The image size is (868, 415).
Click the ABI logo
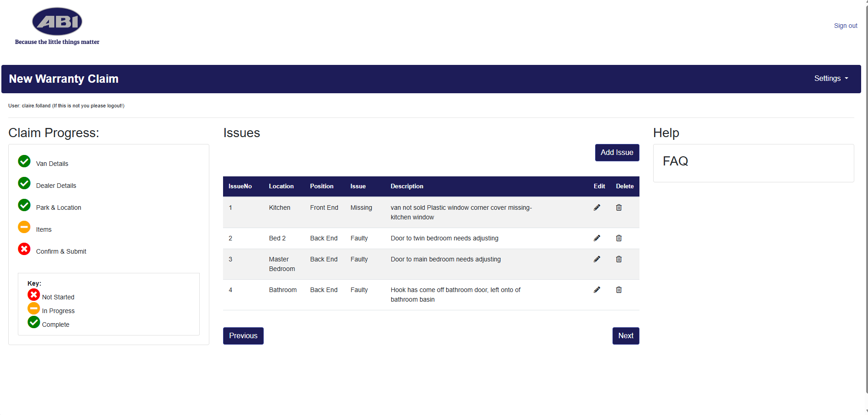[57, 22]
